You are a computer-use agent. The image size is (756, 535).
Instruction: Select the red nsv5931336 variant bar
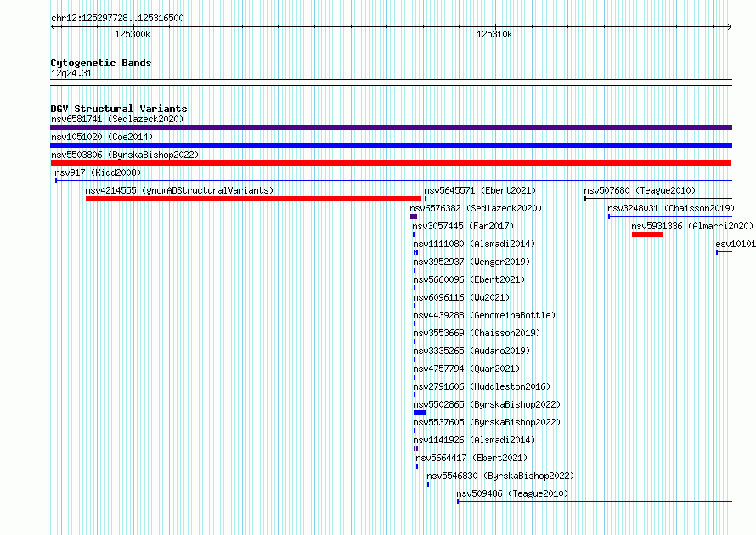647,234
